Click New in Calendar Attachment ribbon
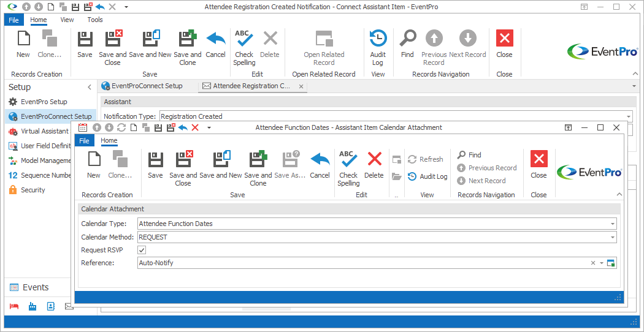 click(x=94, y=165)
